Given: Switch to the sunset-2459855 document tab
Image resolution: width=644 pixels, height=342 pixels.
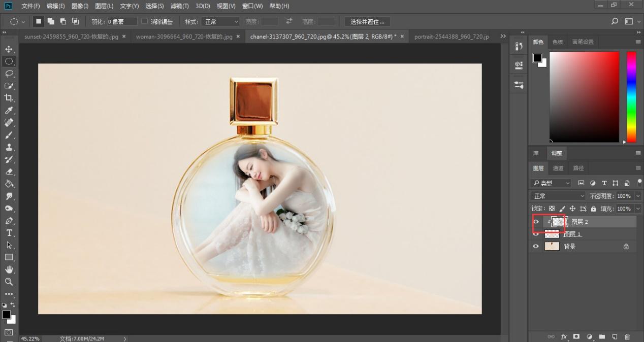Looking at the screenshot, I should click(72, 37).
